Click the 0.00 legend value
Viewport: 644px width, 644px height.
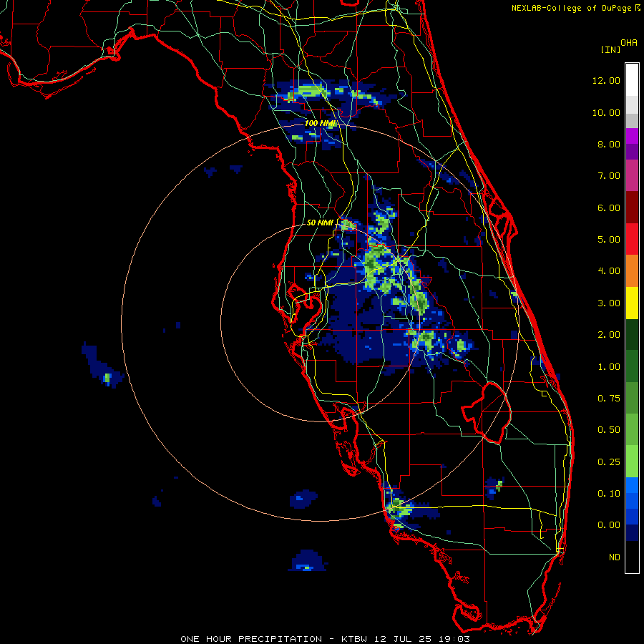point(609,525)
